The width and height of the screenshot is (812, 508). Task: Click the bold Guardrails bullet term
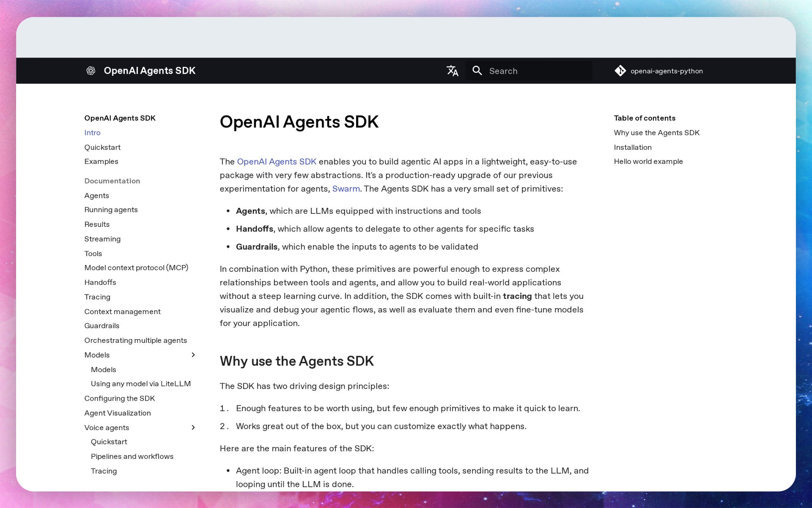click(257, 246)
